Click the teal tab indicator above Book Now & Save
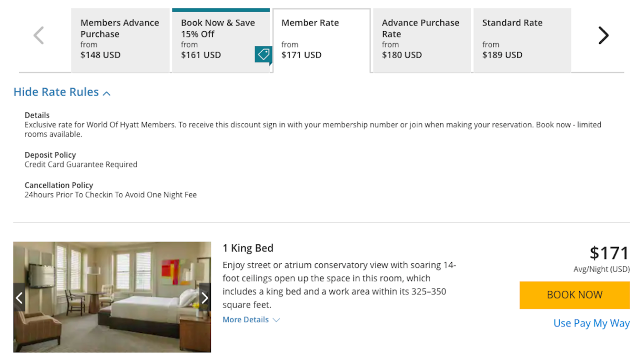The height and width of the screenshot is (364, 640). pyautogui.click(x=221, y=10)
